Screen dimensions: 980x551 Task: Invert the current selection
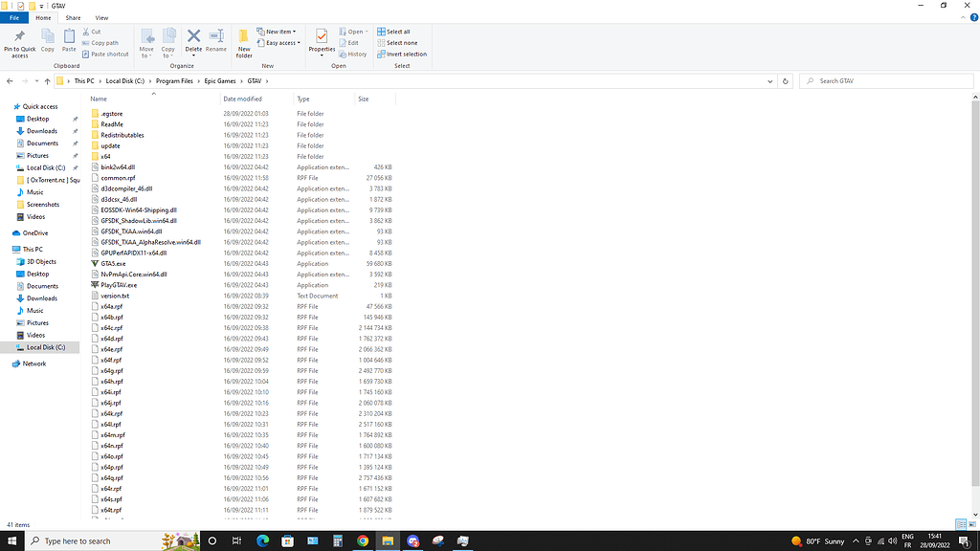(402, 54)
